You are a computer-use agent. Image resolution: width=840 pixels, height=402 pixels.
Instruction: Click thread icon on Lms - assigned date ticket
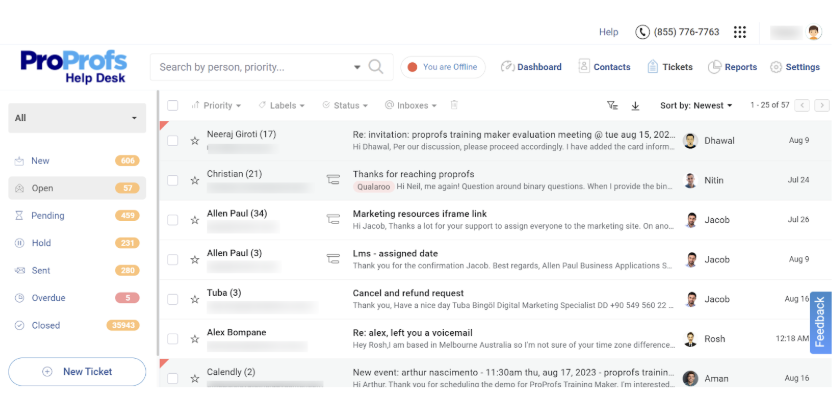[333, 259]
